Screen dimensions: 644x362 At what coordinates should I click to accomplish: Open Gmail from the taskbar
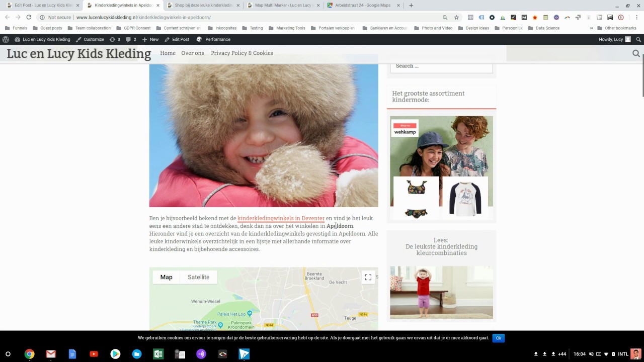pyautogui.click(x=51, y=354)
